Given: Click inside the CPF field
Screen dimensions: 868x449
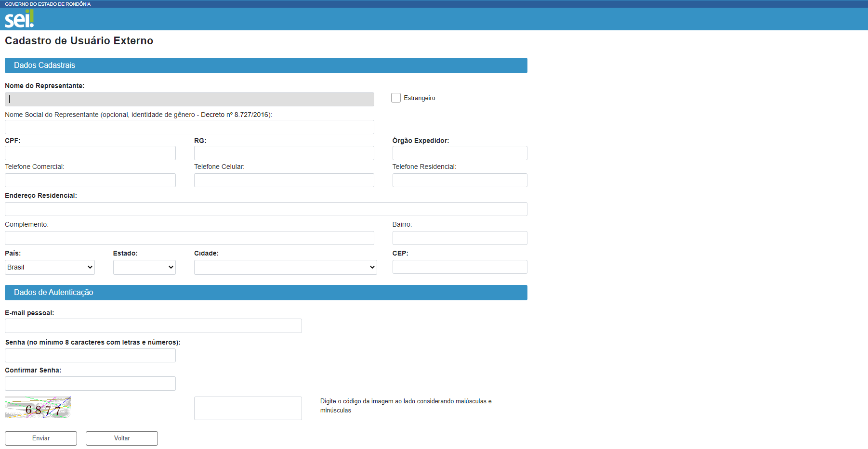Looking at the screenshot, I should (x=90, y=153).
